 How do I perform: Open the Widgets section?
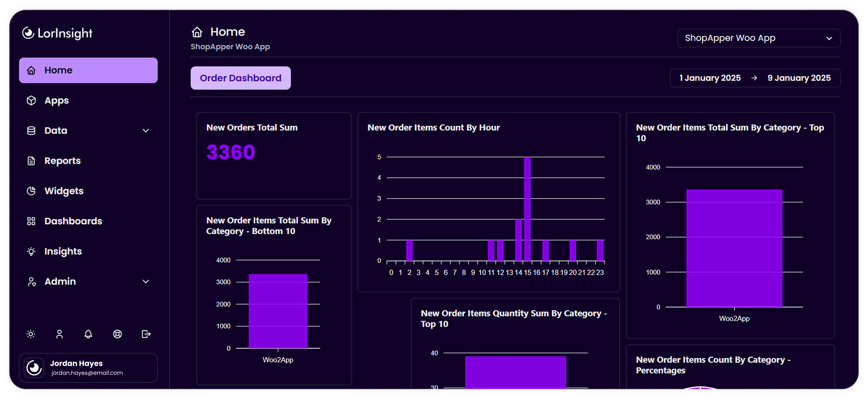tap(64, 191)
